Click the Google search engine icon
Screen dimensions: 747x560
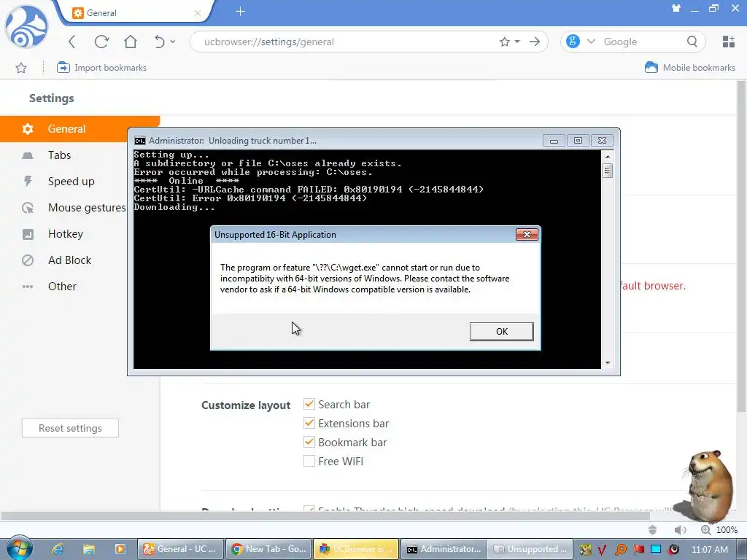tap(573, 42)
